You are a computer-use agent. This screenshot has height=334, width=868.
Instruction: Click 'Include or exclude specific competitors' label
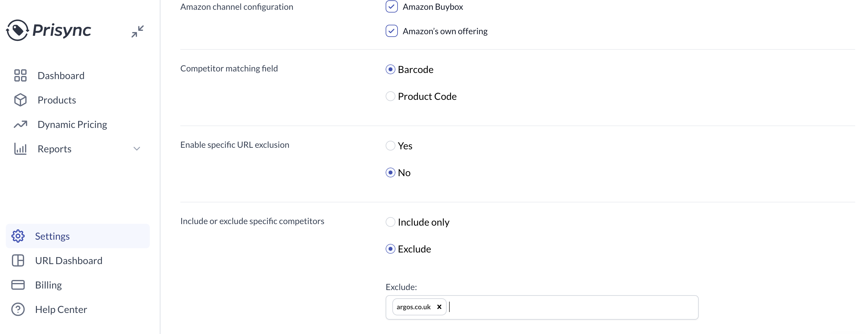click(252, 221)
